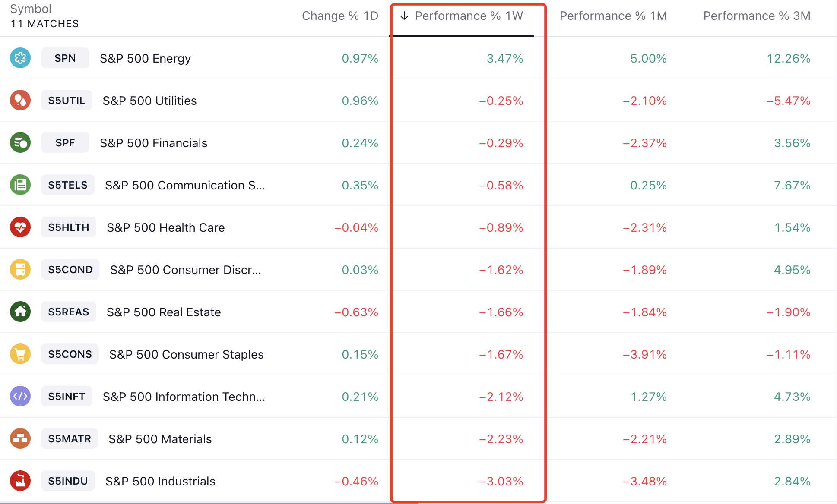The height and width of the screenshot is (504, 837).
Task: Click the Consumer Staples cart icon
Action: click(20, 354)
